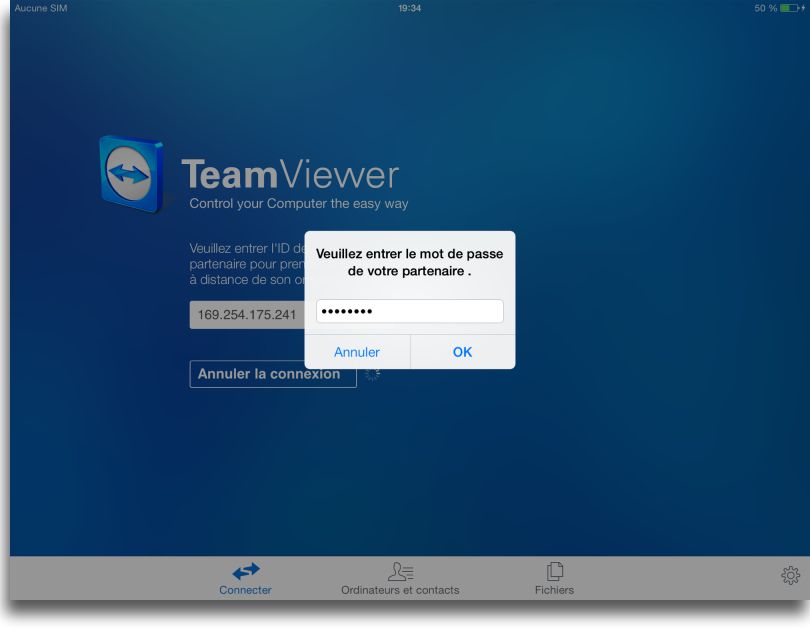This screenshot has height=628, width=810.
Task: Go to the Fichiers tab label
Action: pyautogui.click(x=554, y=590)
